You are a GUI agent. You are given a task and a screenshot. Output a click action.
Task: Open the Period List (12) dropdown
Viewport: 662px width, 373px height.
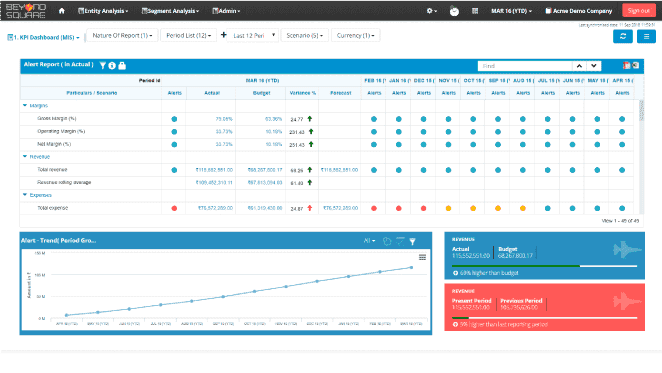click(188, 35)
